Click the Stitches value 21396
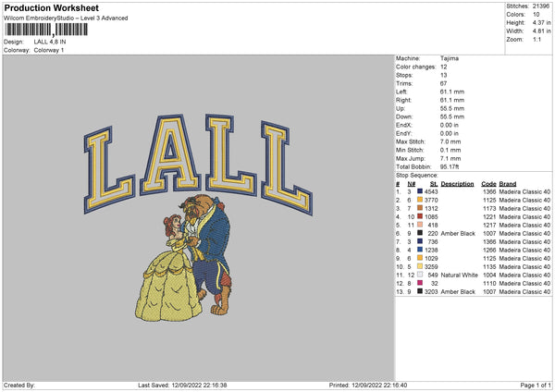The height and width of the screenshot is (392, 555). click(541, 6)
